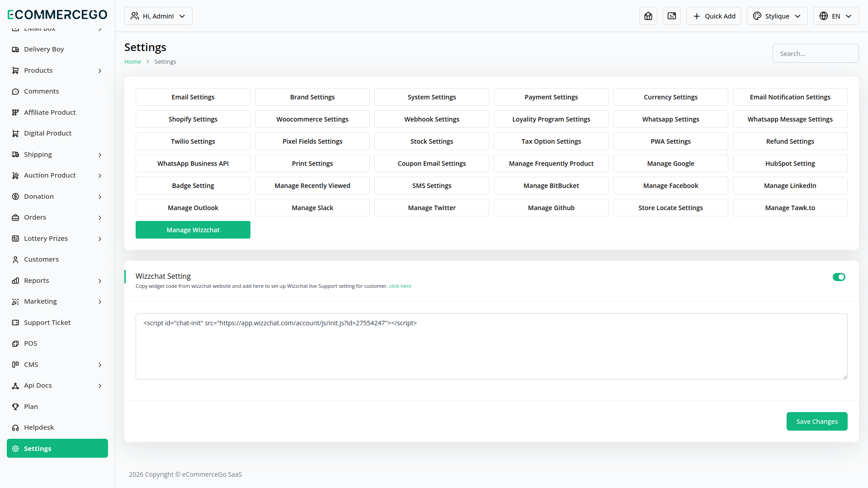Click the Affiliate Product sidebar icon
The image size is (868, 488).
click(x=15, y=113)
